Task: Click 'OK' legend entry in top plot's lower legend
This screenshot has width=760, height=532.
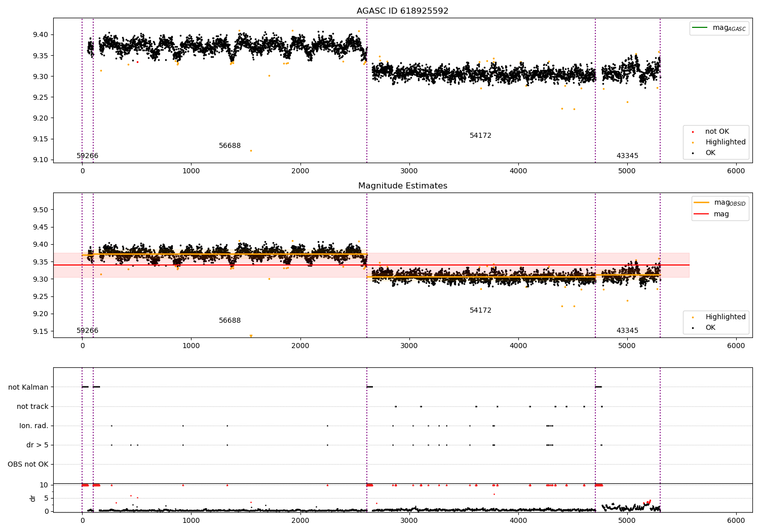Action: [710, 153]
